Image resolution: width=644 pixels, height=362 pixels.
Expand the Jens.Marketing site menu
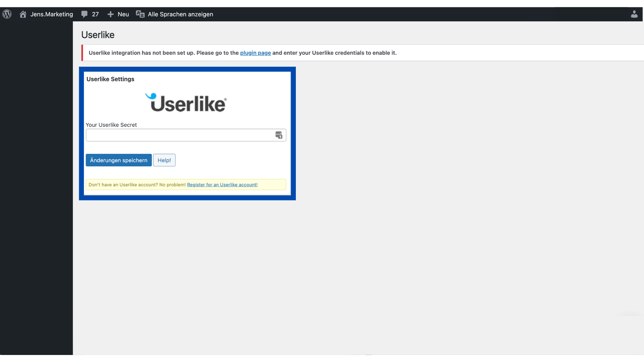pyautogui.click(x=51, y=14)
